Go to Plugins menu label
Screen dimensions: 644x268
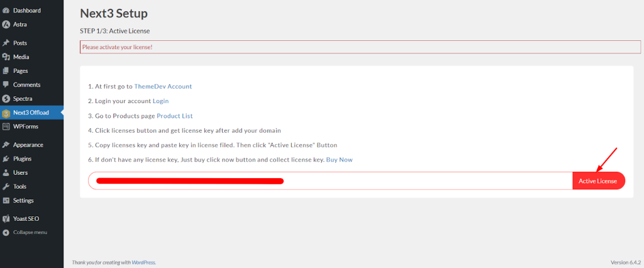point(22,159)
